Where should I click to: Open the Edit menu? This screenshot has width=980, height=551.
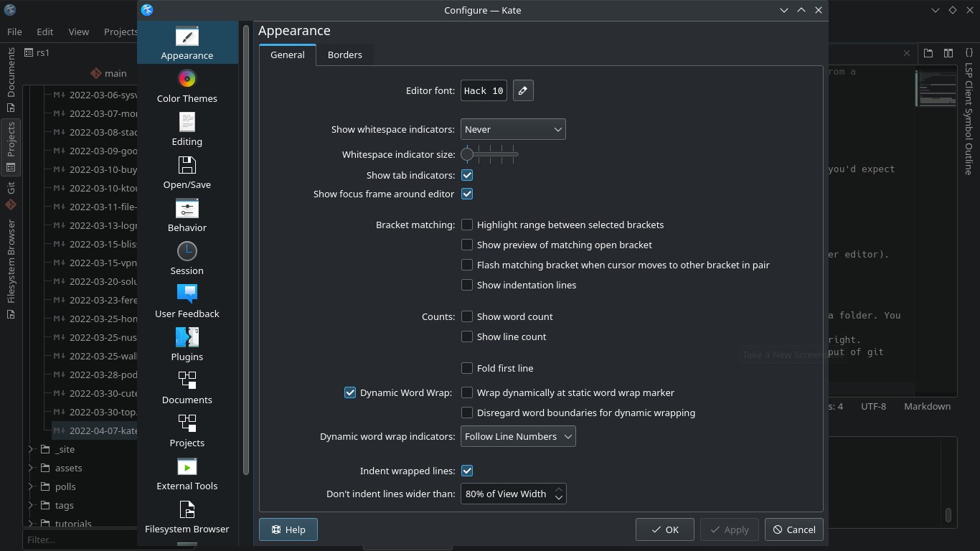coord(45,32)
